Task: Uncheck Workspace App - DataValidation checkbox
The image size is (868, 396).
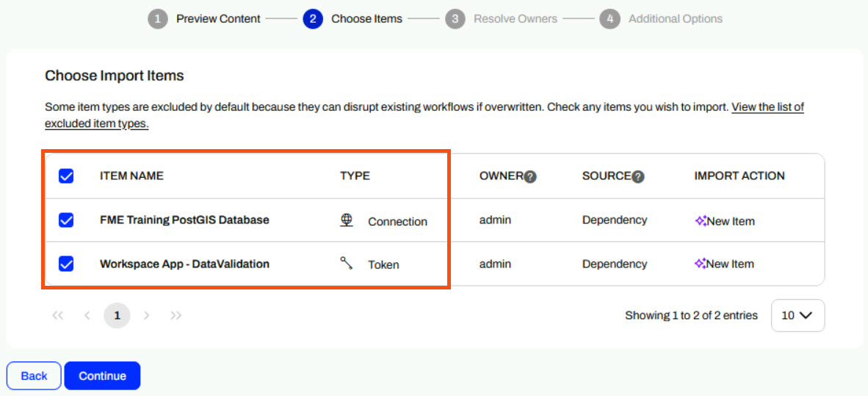Action: point(66,264)
